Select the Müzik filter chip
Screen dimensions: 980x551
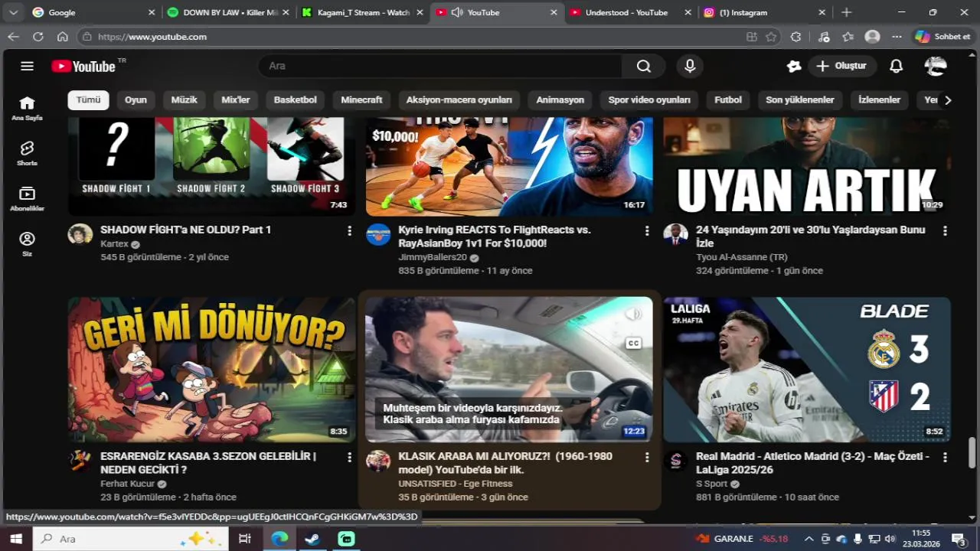184,100
